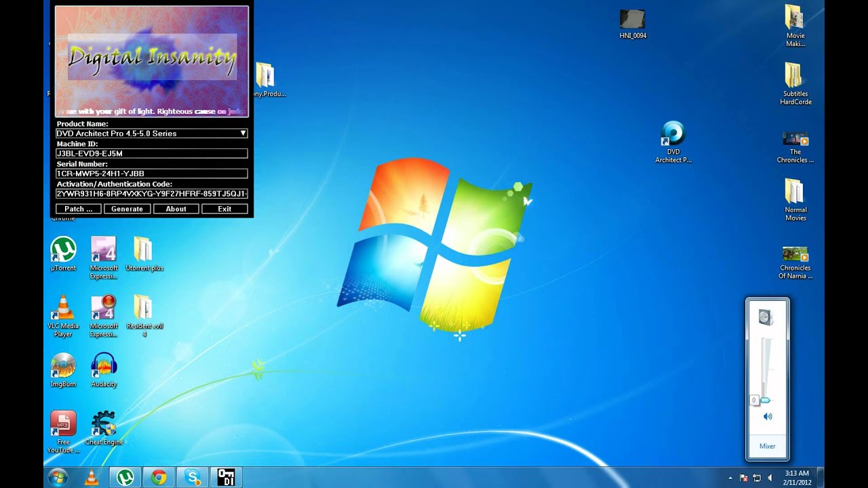Screen dimensions: 868x488
Task: Open Skype from the taskbar
Action: (193, 477)
